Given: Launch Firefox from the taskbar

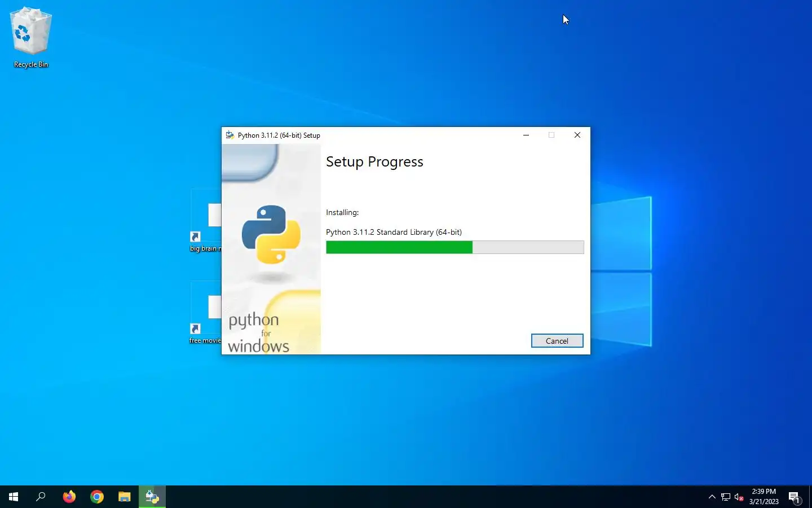Looking at the screenshot, I should (69, 497).
